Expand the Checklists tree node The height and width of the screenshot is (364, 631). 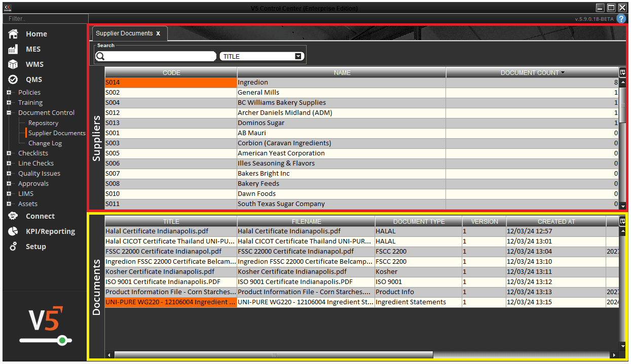point(9,153)
